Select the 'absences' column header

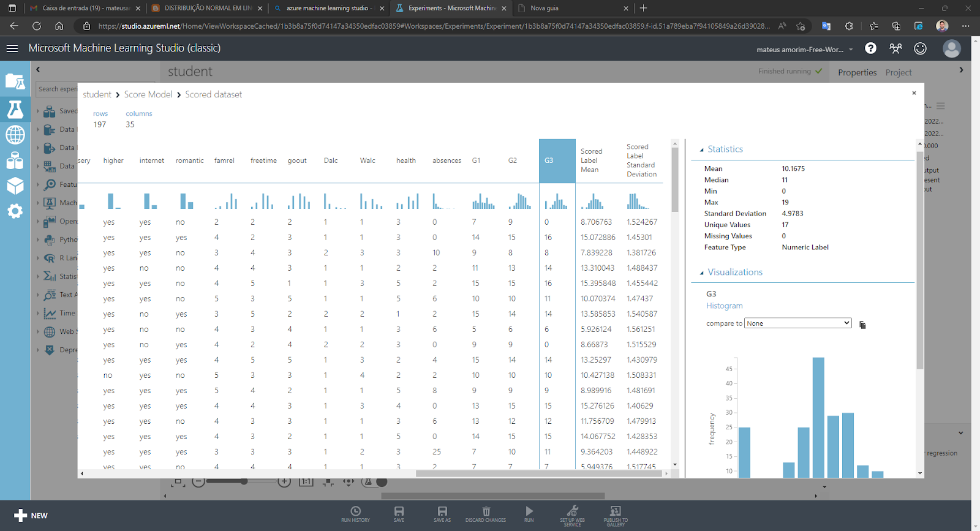447,160
